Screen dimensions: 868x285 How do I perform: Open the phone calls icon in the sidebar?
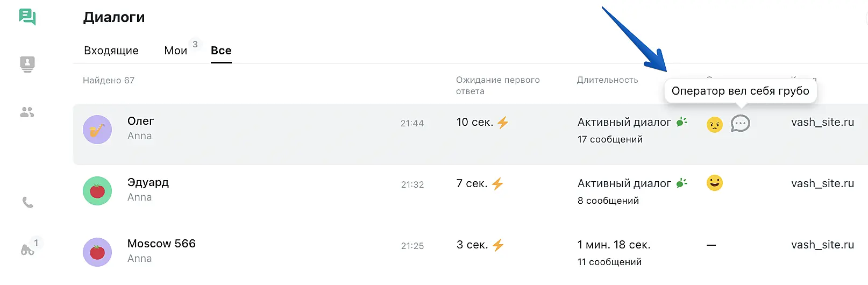click(x=27, y=202)
